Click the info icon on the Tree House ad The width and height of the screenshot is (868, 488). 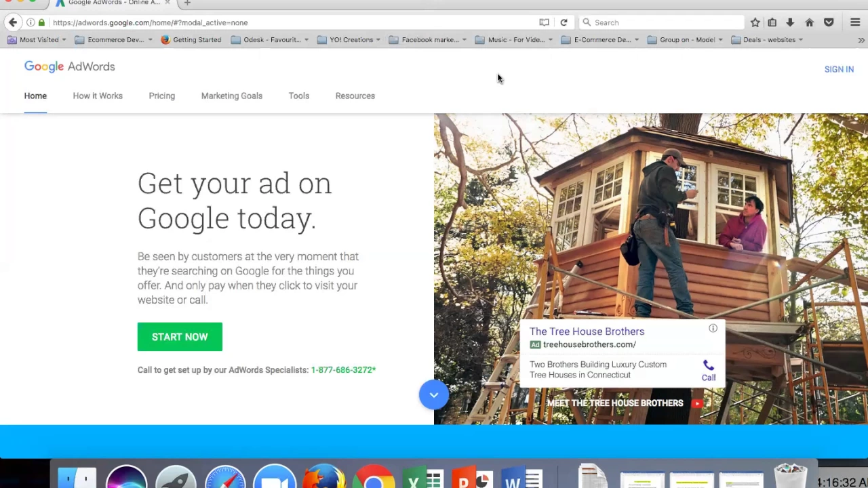(x=713, y=328)
